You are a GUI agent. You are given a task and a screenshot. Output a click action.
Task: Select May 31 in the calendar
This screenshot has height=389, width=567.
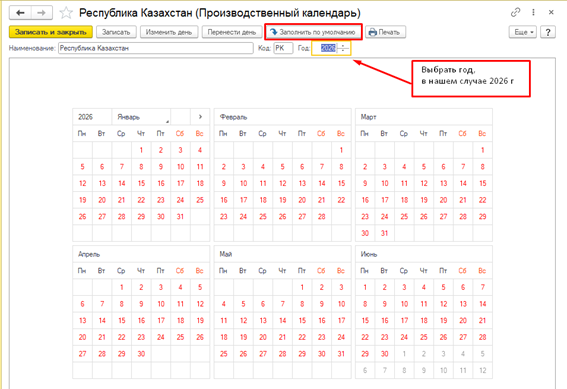tap(341, 354)
